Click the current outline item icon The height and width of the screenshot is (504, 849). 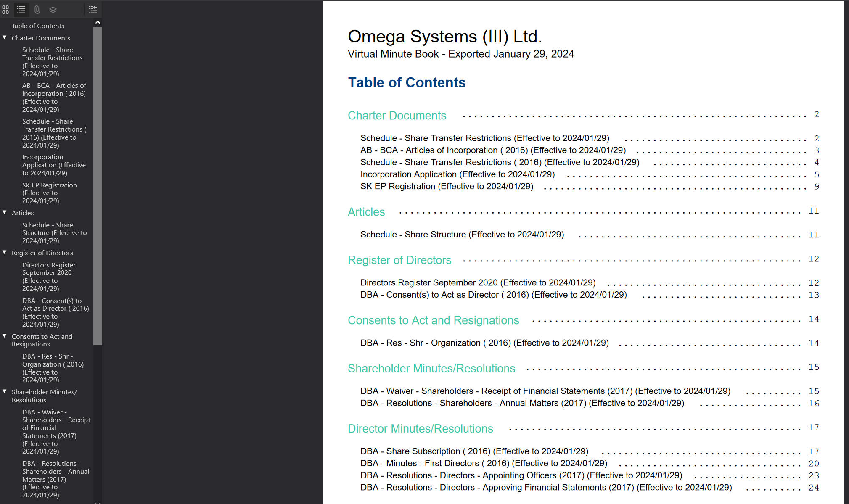point(93,9)
